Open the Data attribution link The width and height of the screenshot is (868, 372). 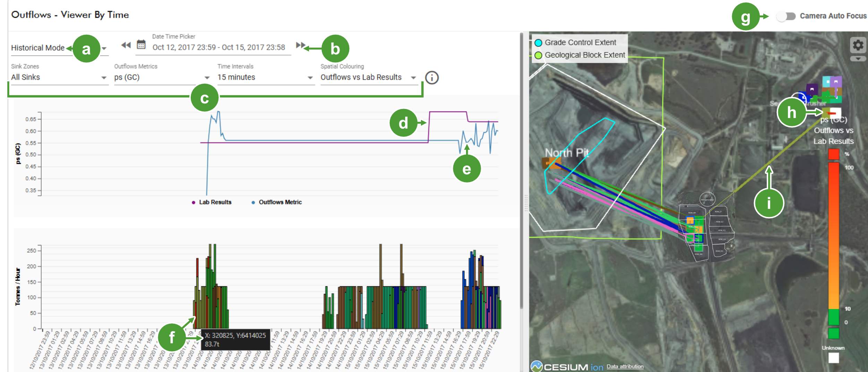tap(625, 366)
